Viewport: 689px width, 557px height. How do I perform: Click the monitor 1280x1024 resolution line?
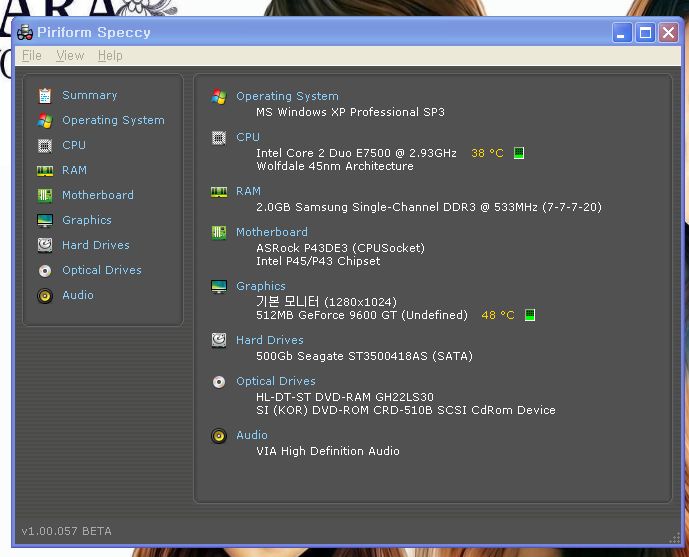point(326,301)
